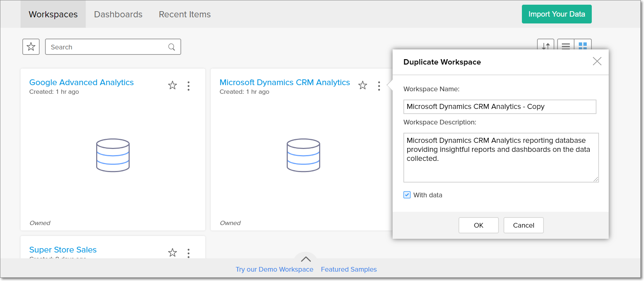This screenshot has width=644, height=281.
Task: Open the Recent Items tab
Action: [x=185, y=14]
